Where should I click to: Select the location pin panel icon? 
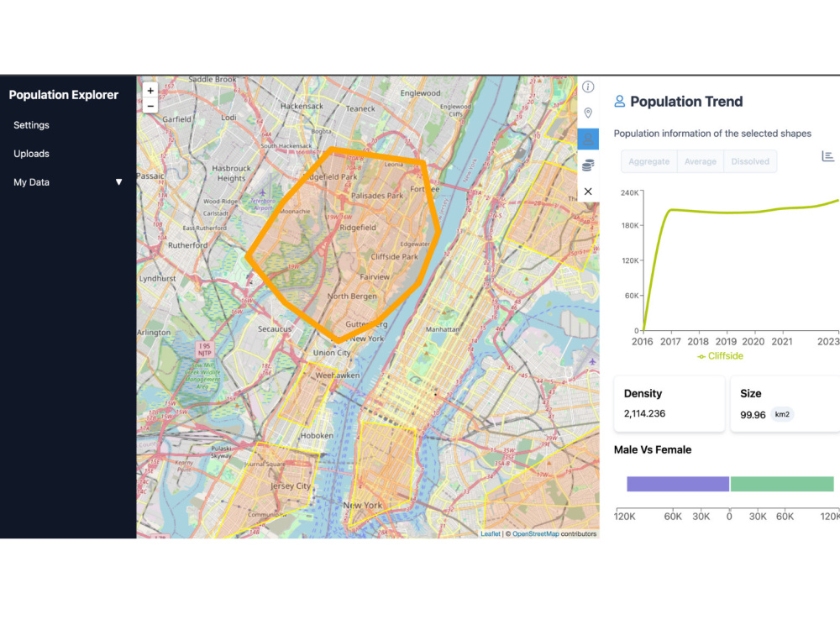tap(588, 113)
